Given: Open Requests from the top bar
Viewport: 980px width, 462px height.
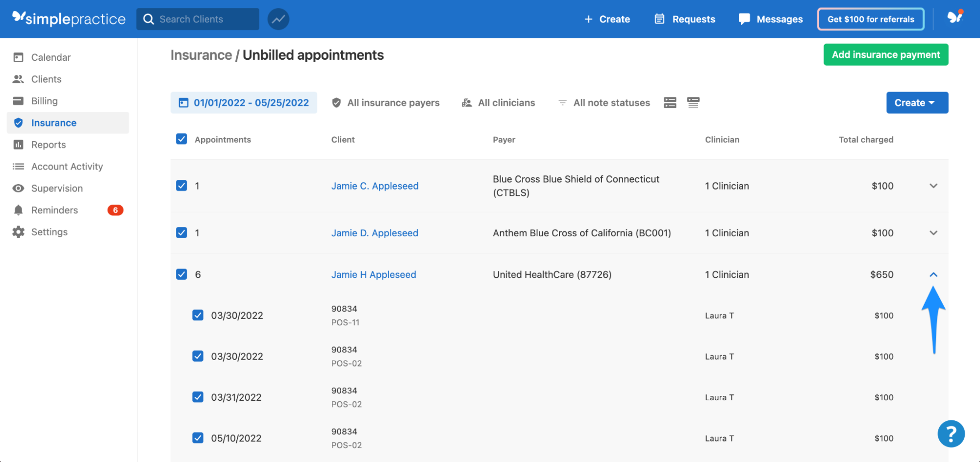Looking at the screenshot, I should tap(685, 19).
